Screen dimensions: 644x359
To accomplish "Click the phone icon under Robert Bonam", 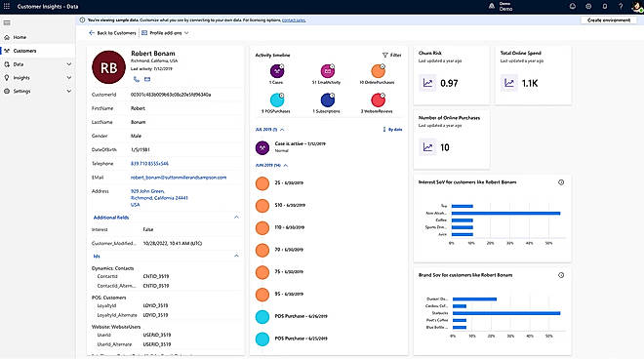I will coord(137,79).
